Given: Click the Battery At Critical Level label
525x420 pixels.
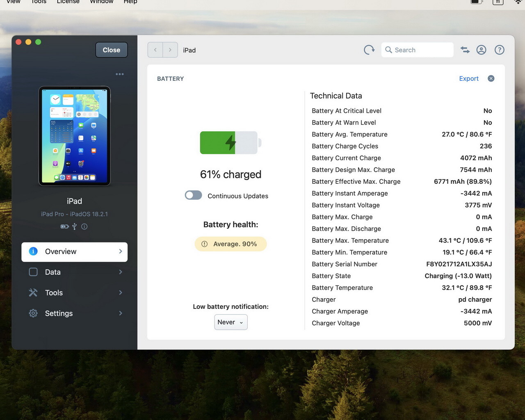Looking at the screenshot, I should (347, 111).
